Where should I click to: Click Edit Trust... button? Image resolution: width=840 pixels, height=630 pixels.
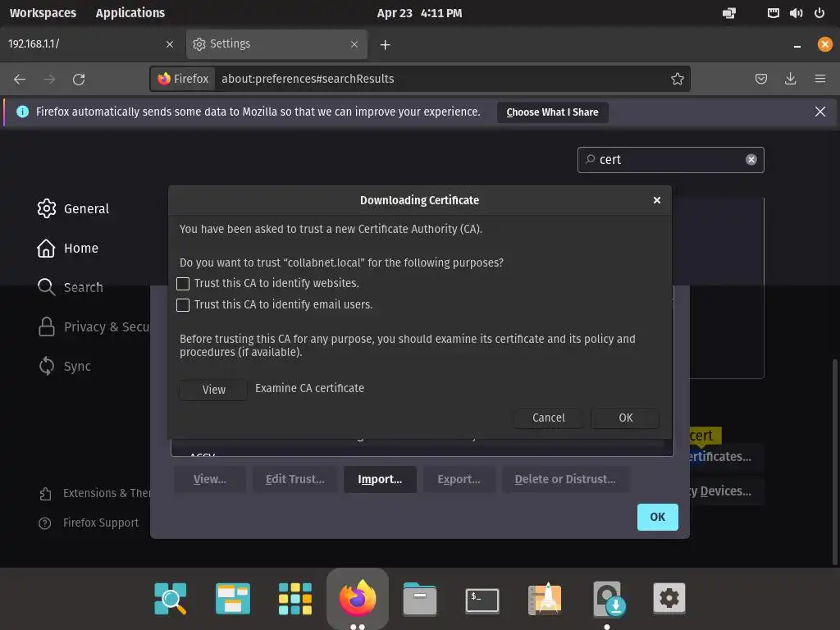click(x=294, y=479)
